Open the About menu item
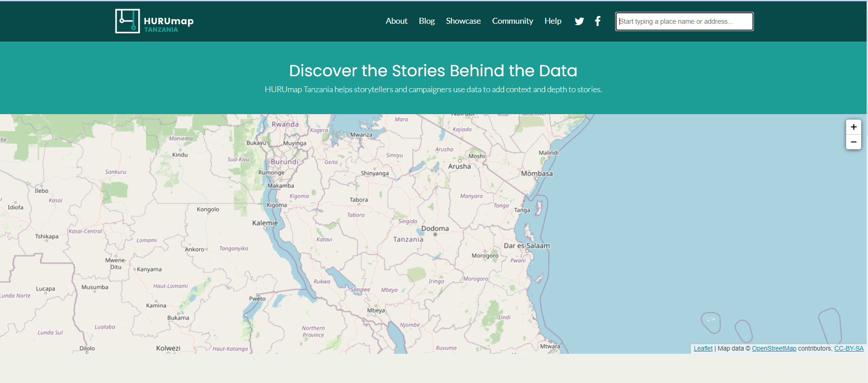Viewport: 868px width, 383px height. pyautogui.click(x=396, y=21)
